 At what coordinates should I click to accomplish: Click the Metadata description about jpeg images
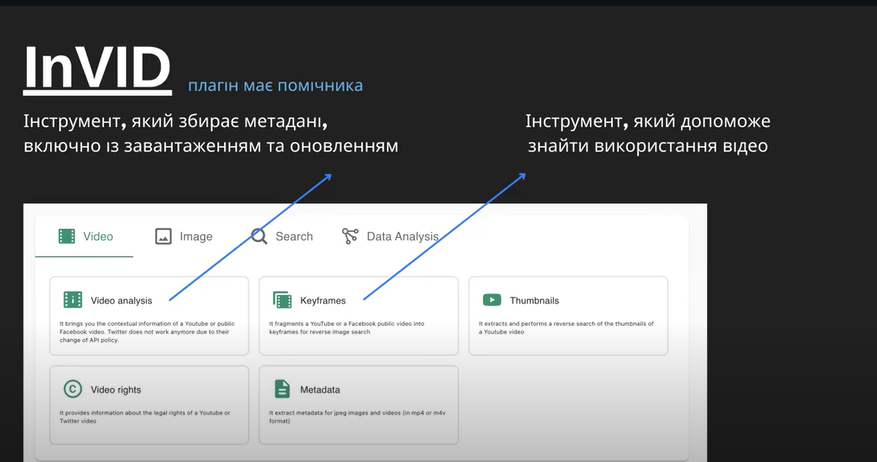(357, 417)
